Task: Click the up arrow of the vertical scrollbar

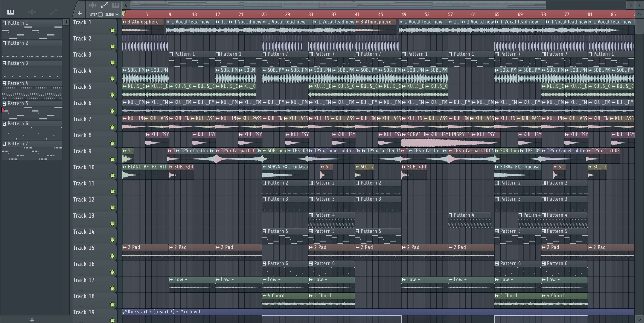Action: tap(639, 14)
